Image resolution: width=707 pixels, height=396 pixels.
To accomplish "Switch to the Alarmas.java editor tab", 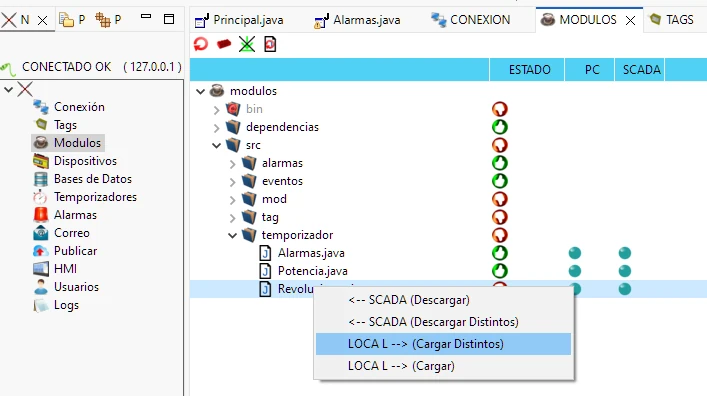I will point(358,20).
